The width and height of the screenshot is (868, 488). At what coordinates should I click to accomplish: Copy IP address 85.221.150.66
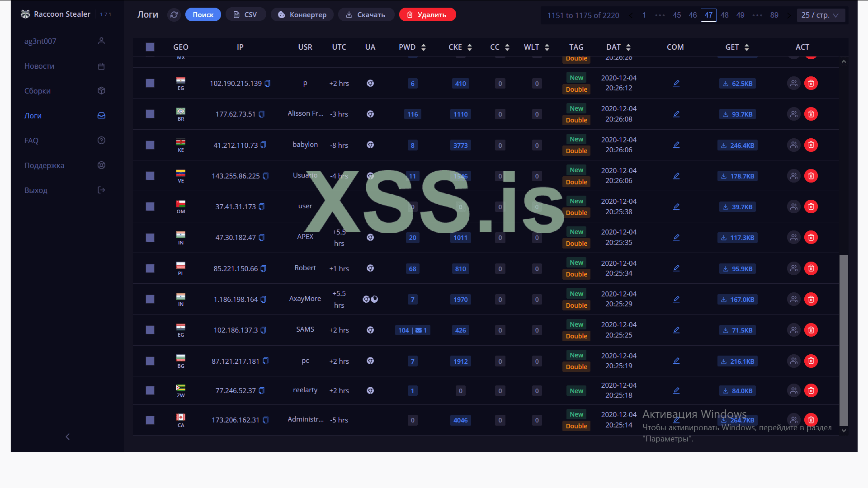[264, 269]
